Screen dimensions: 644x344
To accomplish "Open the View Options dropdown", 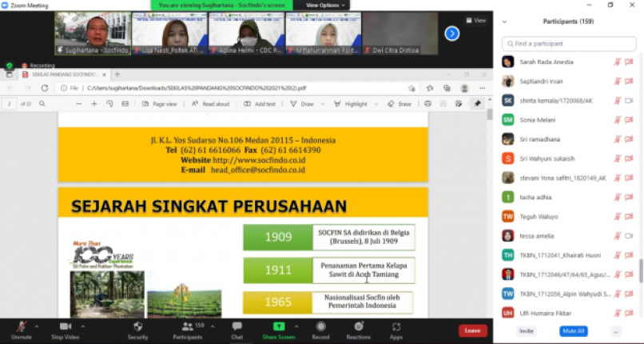I will coord(325,6).
